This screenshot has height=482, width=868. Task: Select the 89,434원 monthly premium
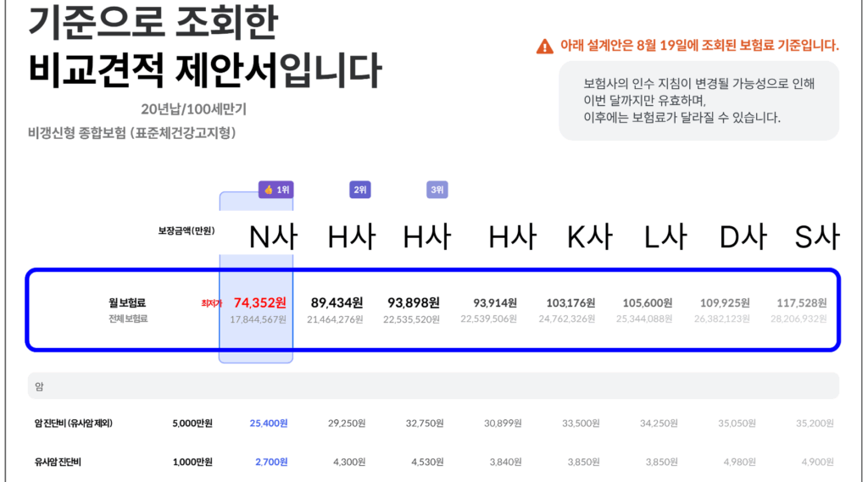tap(337, 302)
